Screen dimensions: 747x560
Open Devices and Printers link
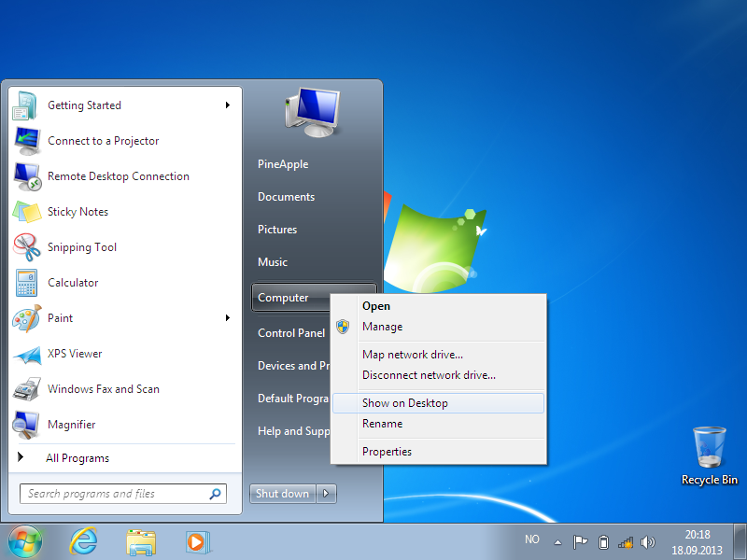(294, 366)
